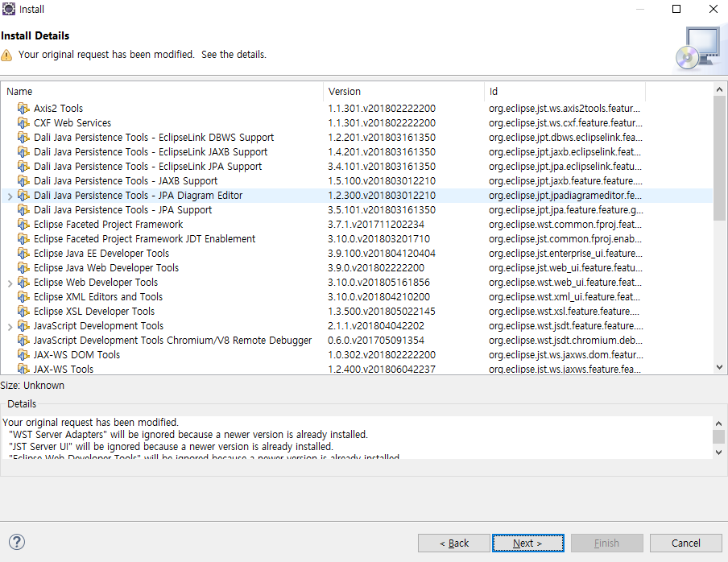
Task: Cancel the installation
Action: tap(686, 543)
